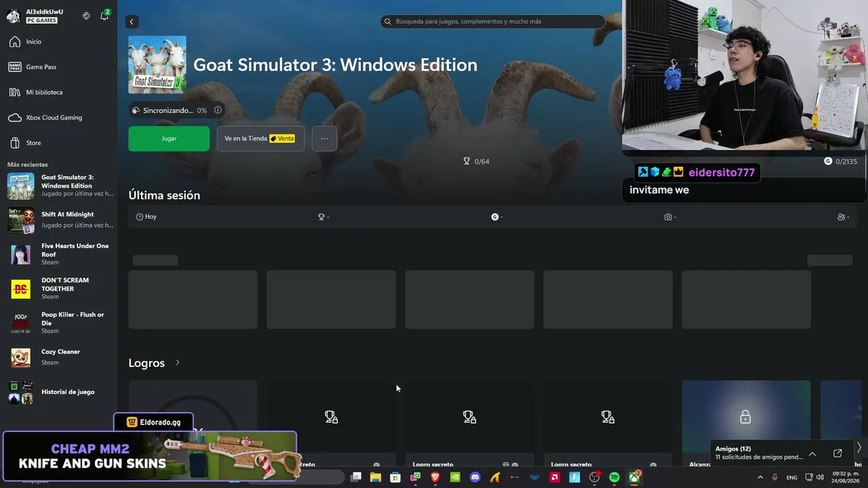Click the search box for games
Screen dimensions: 868x488
(x=492, y=22)
